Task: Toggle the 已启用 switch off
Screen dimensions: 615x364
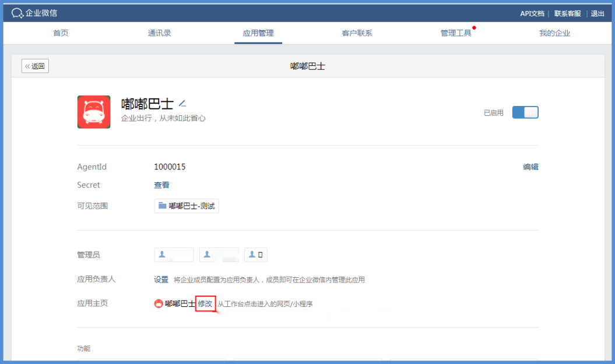Action: [525, 112]
